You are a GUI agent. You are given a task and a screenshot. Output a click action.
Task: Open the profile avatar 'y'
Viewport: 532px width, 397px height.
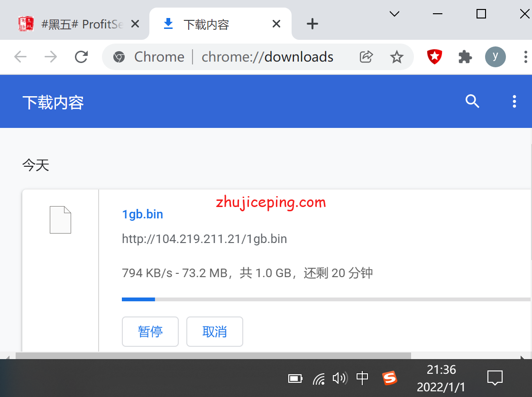[495, 57]
